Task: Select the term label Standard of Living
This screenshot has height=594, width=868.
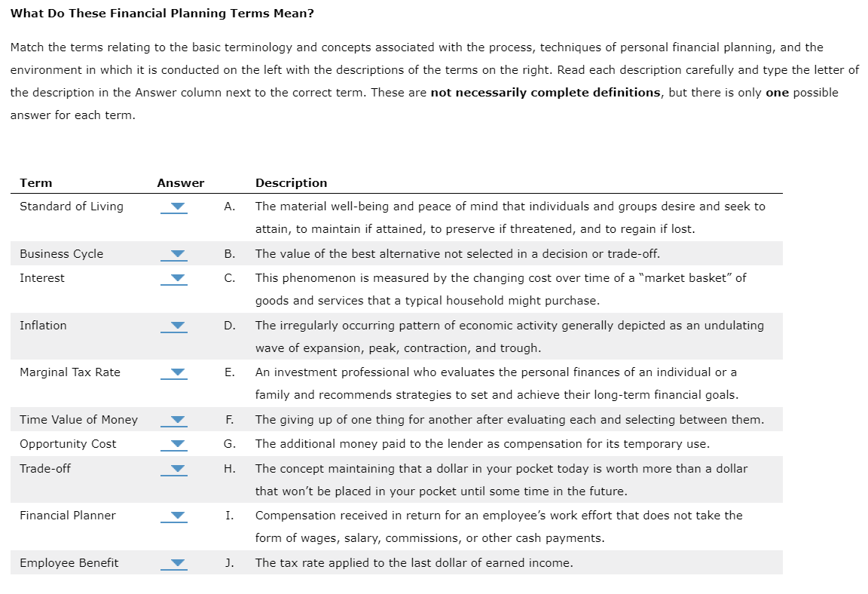Action: point(71,207)
